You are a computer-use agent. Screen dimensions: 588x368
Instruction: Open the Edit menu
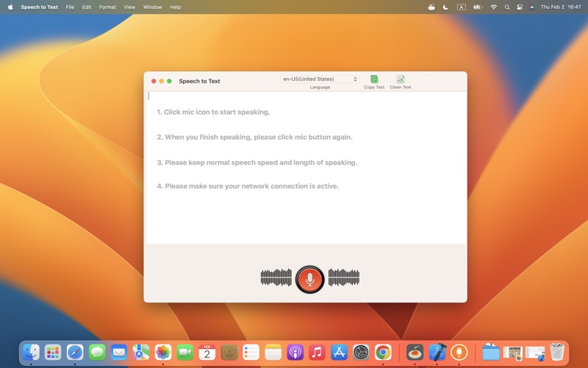pyautogui.click(x=87, y=7)
